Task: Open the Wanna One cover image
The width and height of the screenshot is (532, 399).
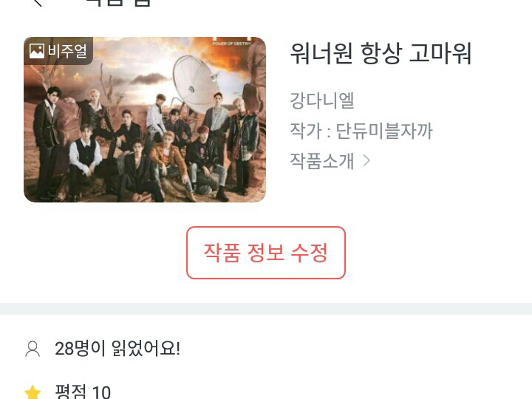Action: click(145, 120)
